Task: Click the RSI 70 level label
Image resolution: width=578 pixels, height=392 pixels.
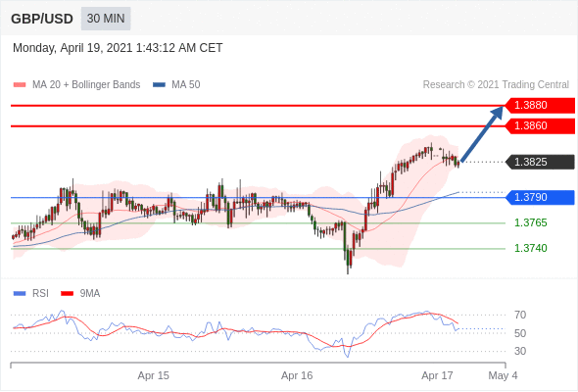Action: click(x=520, y=315)
